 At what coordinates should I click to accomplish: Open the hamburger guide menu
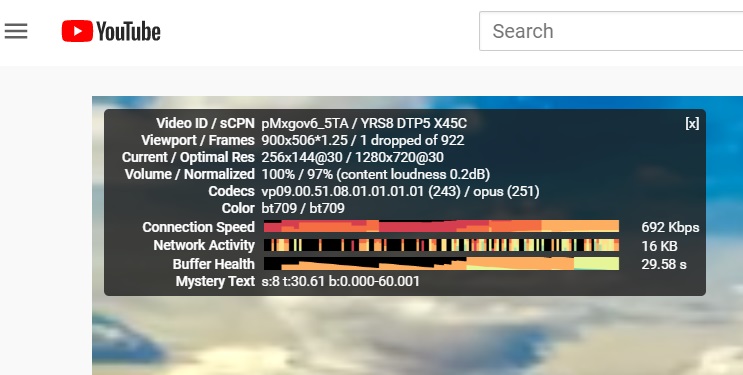[16, 31]
